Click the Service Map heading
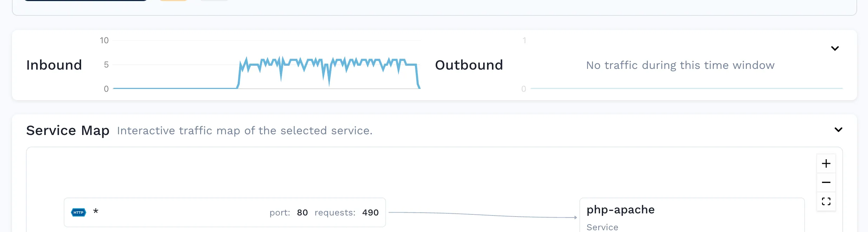This screenshot has height=232, width=868. click(67, 130)
